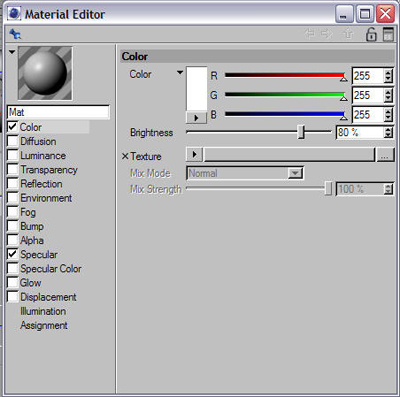Click the blue B slider track
Screen dimensions: 400x397
tap(285, 114)
